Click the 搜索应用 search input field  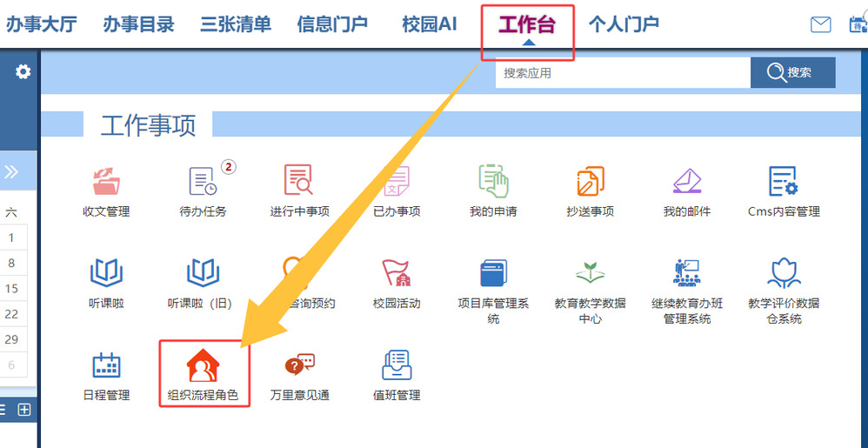622,73
